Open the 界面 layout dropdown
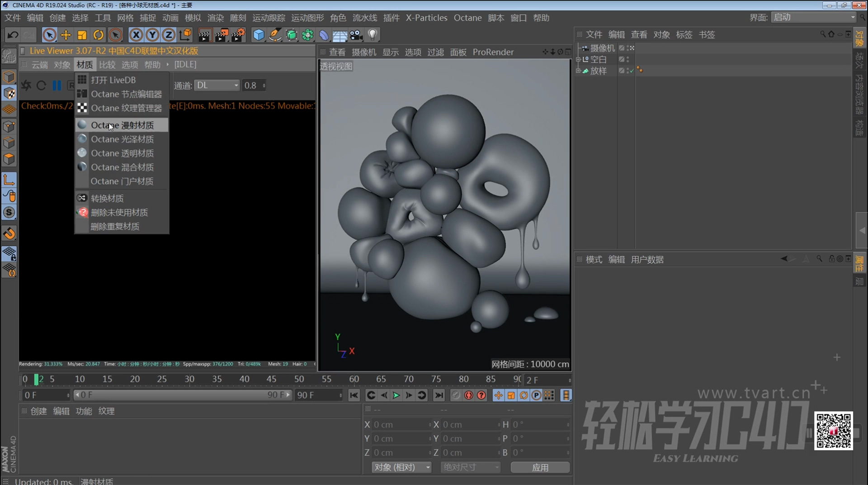 point(813,17)
